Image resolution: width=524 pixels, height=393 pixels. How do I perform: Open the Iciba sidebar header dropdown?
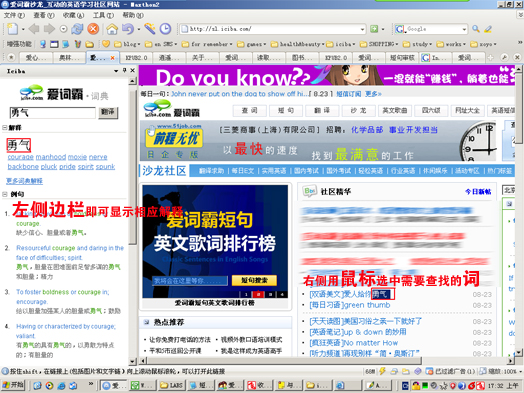116,71
